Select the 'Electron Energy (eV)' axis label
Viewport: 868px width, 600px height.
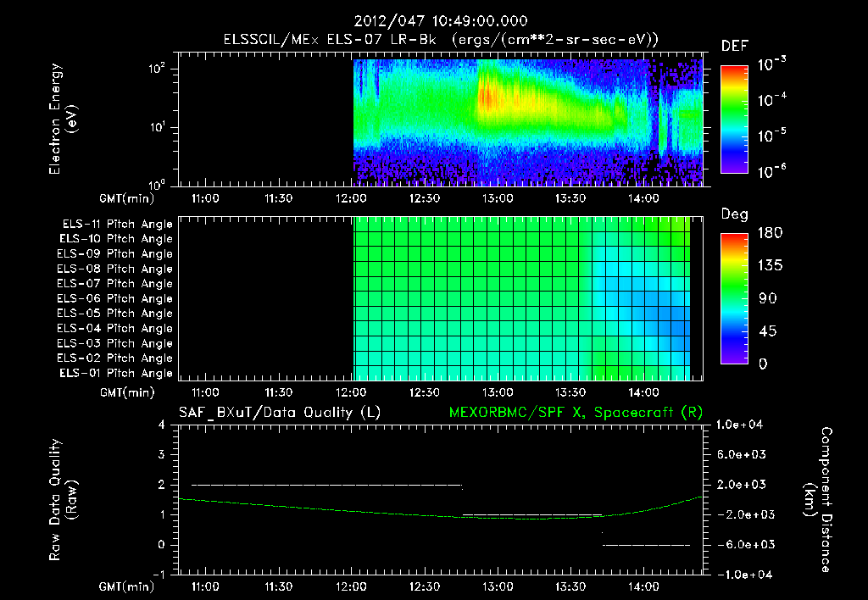(63, 119)
